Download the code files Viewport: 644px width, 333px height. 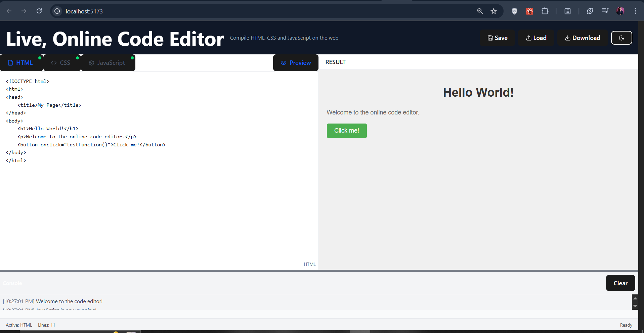click(582, 38)
